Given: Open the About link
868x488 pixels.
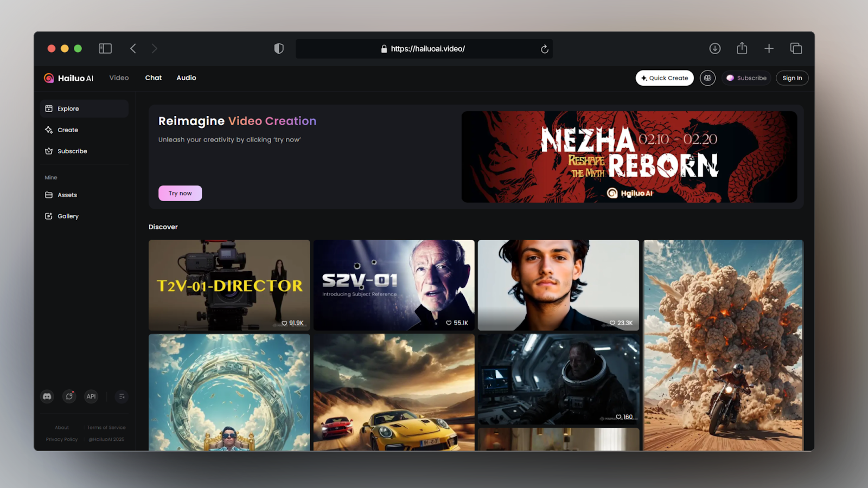Looking at the screenshot, I should [62, 428].
